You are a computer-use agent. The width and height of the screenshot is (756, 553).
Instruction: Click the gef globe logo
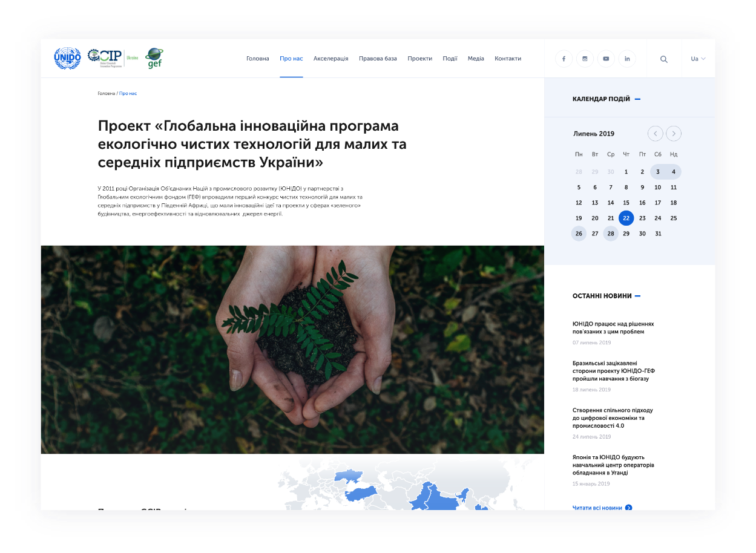point(154,58)
